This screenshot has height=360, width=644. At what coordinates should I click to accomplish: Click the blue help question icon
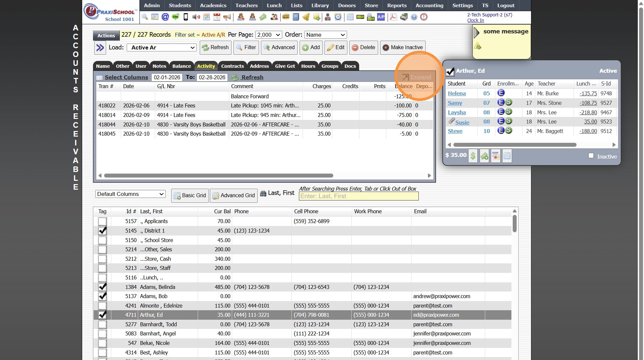414,17
